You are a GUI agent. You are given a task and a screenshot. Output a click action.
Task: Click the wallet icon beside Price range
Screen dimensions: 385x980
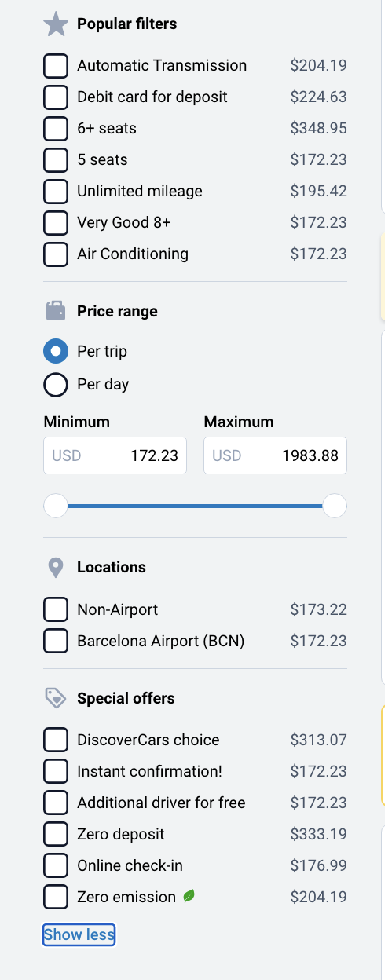click(56, 311)
